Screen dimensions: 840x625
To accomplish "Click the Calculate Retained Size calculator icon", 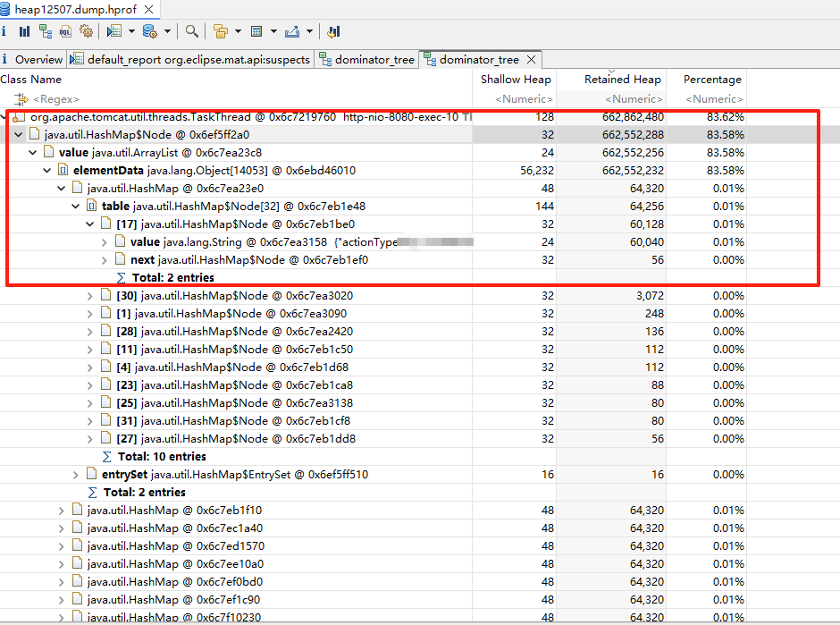I will tap(256, 31).
